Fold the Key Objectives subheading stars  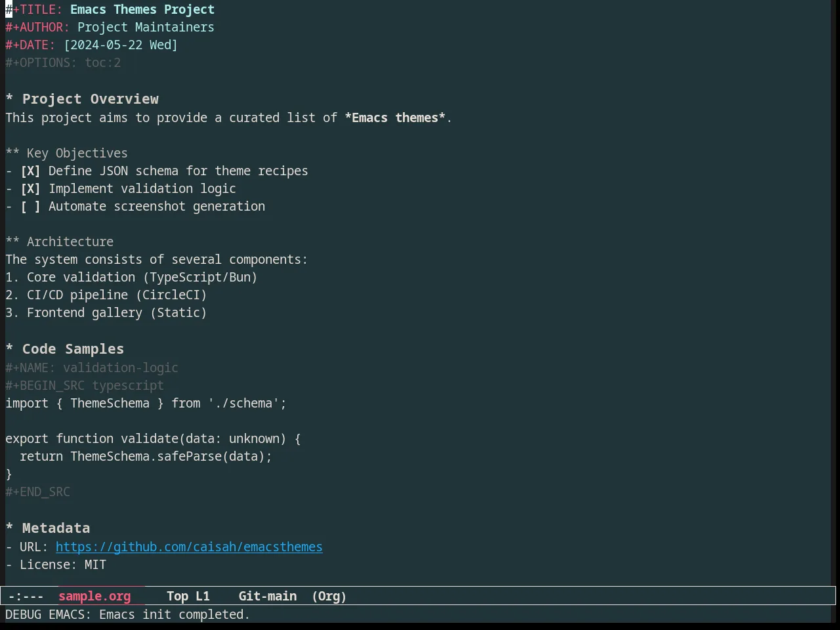(x=12, y=154)
